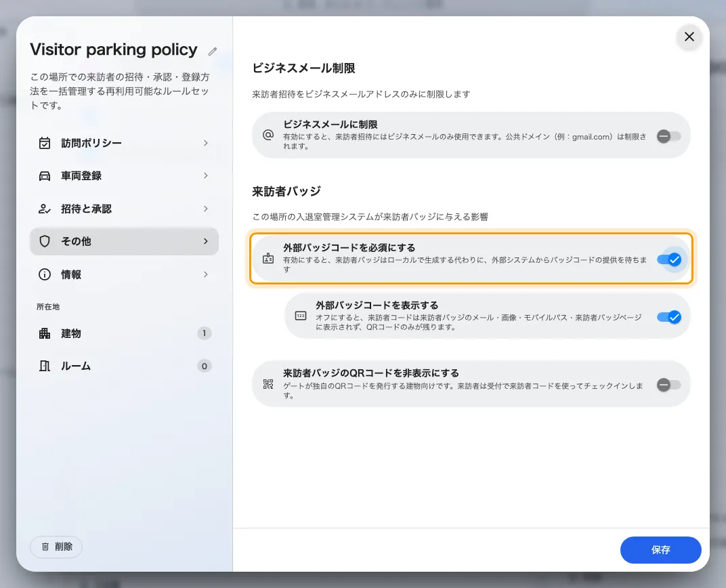Screen dimensions: 726x588
Task: Click the ルーム count badge showing 0
Action: (205, 366)
